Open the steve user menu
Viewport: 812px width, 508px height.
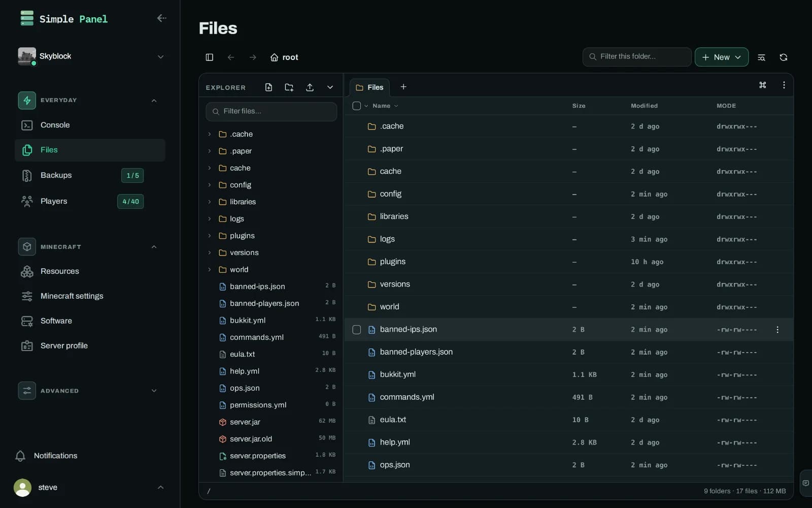pos(90,488)
